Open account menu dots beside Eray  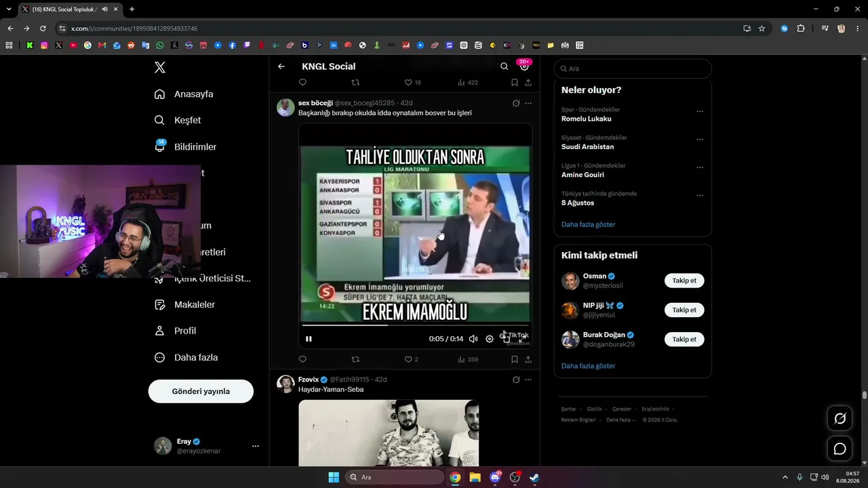click(x=256, y=446)
